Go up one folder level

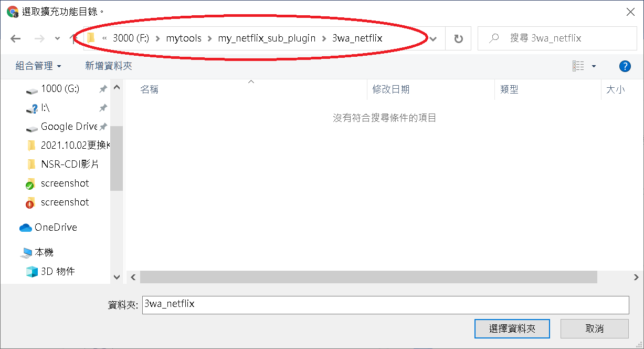pyautogui.click(x=72, y=38)
